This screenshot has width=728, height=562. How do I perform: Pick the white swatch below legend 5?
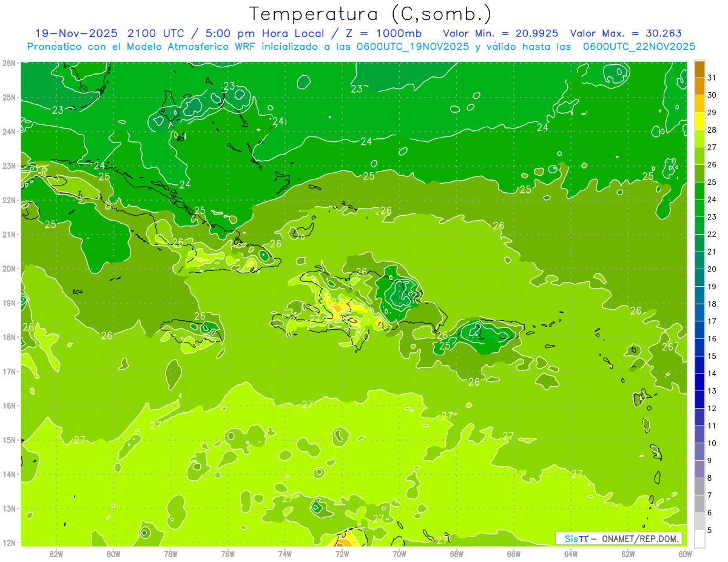pyautogui.click(x=699, y=538)
